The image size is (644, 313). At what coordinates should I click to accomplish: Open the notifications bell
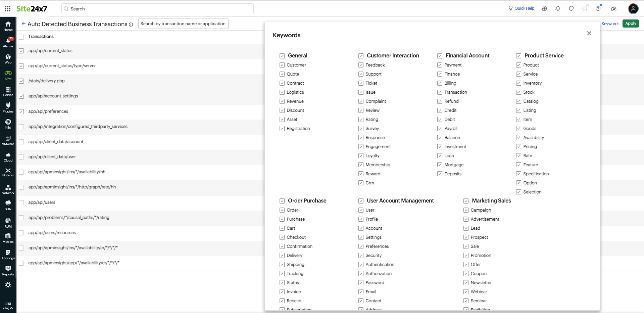point(558,8)
